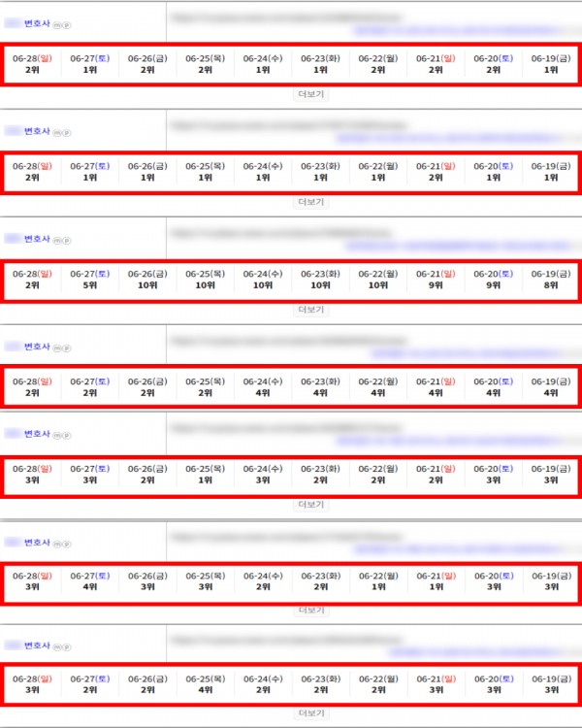
Task: Select the 06-27(토) 4위 cell
Action: (90, 581)
